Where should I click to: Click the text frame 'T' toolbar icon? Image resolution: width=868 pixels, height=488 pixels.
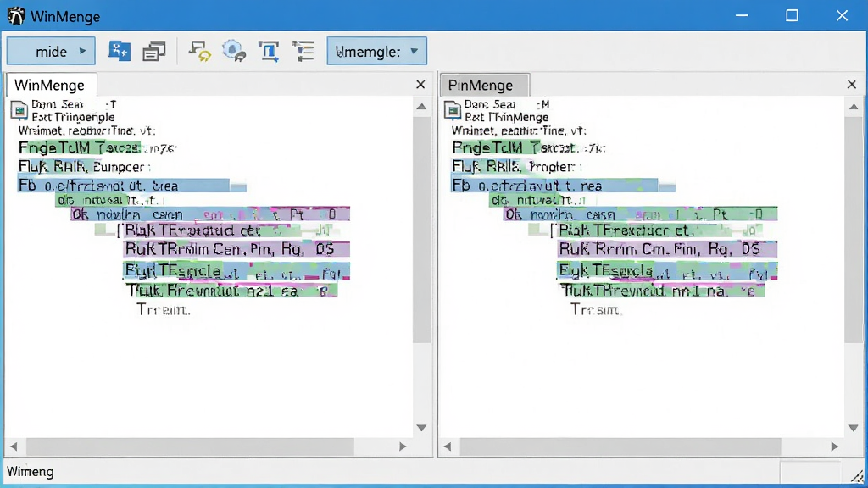click(269, 52)
